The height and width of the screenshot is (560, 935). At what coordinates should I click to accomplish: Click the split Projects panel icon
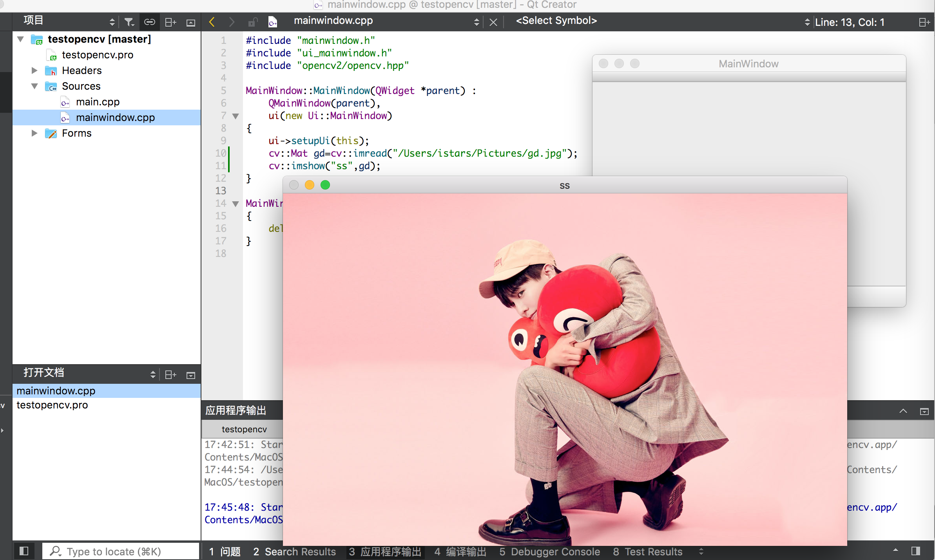[170, 22]
